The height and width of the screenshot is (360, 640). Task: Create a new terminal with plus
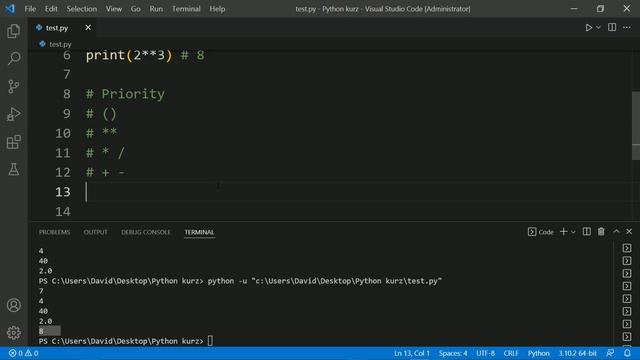pos(564,231)
